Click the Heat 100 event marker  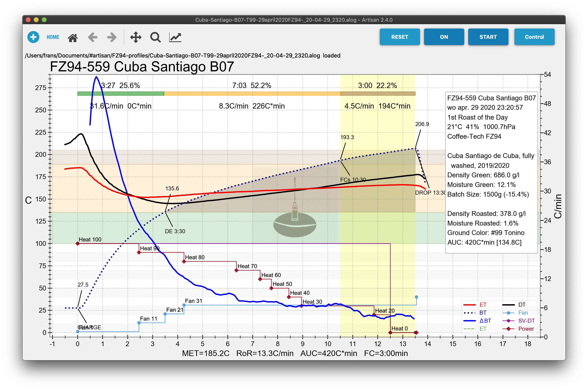78,243
